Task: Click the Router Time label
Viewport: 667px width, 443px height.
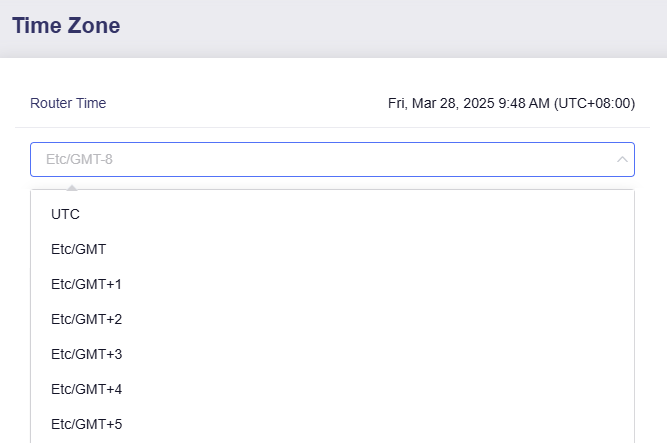Action: tap(68, 103)
